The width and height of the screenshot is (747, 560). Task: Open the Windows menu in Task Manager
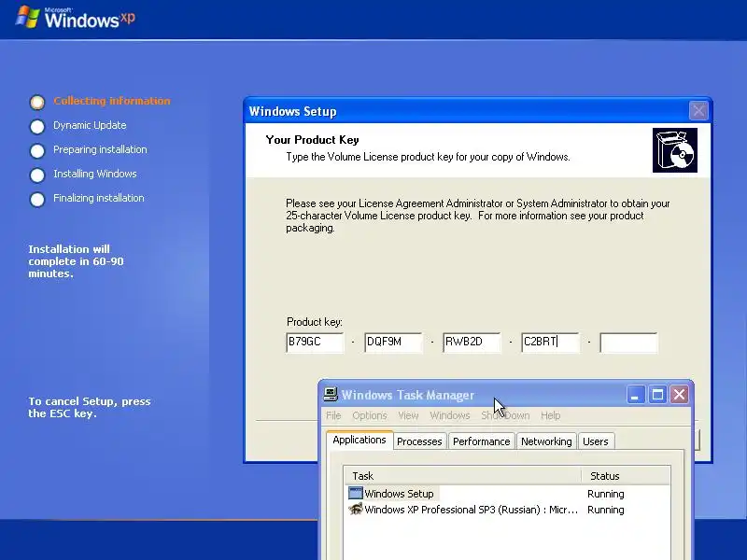(450, 415)
